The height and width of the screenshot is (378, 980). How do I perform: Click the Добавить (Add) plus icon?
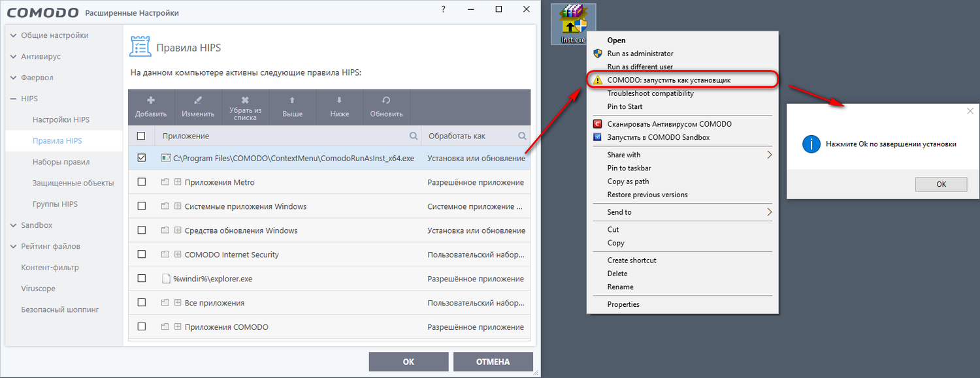151,101
